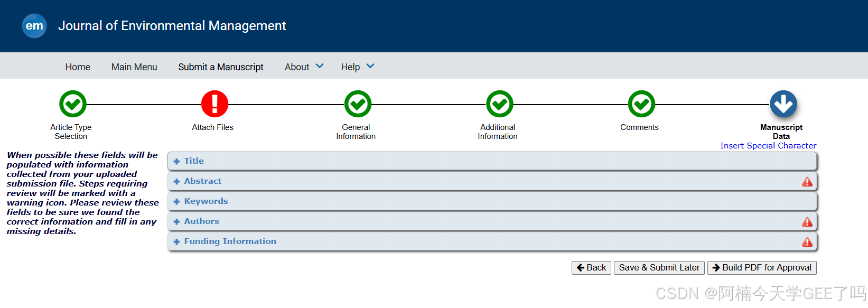The image size is (868, 308).
Task: Click the Attach Files step label
Action: pyautogui.click(x=212, y=127)
